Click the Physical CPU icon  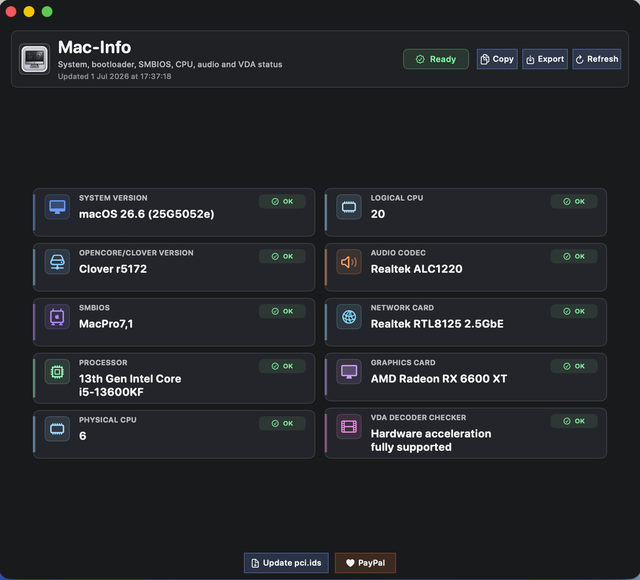[x=57, y=429]
